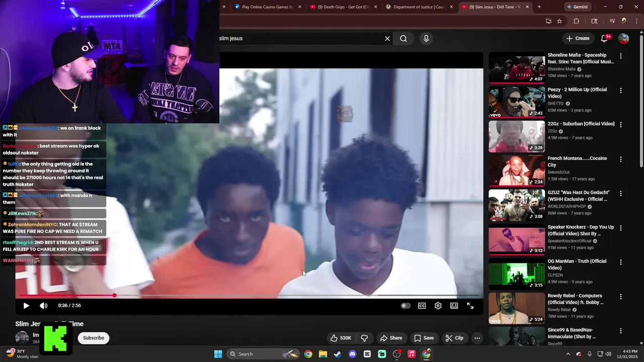Open options for GZUZ Was Hast Du Gedacht
644x362 pixels.
620,194
